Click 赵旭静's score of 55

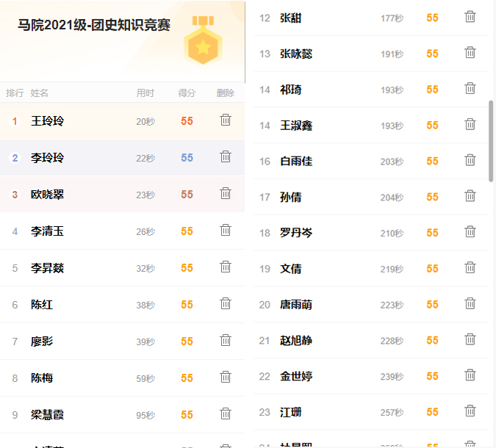point(432,341)
